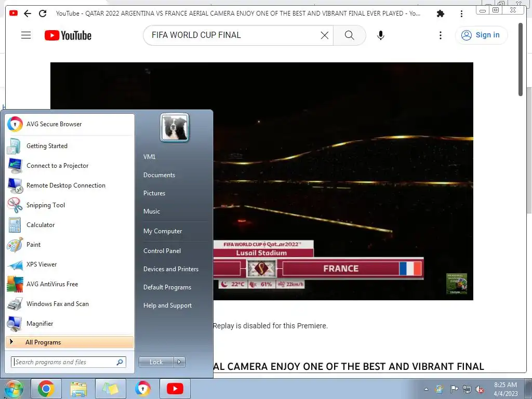
Task: Click the YouTube logo to go home
Action: click(x=68, y=35)
